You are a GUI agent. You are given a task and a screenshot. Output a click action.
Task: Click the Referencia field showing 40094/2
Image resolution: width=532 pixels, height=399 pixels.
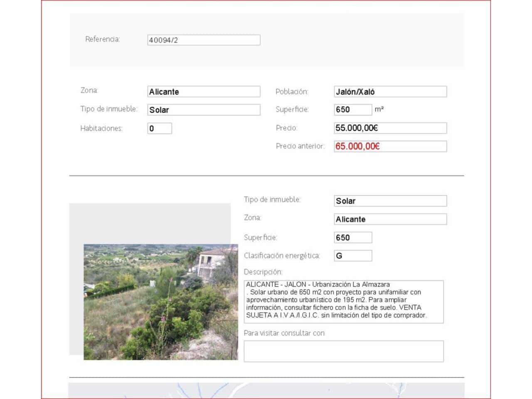pos(203,39)
